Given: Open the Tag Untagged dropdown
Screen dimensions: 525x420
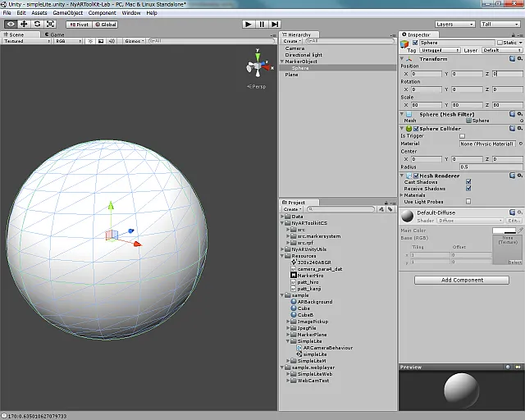Looking at the screenshot, I should click(x=440, y=50).
